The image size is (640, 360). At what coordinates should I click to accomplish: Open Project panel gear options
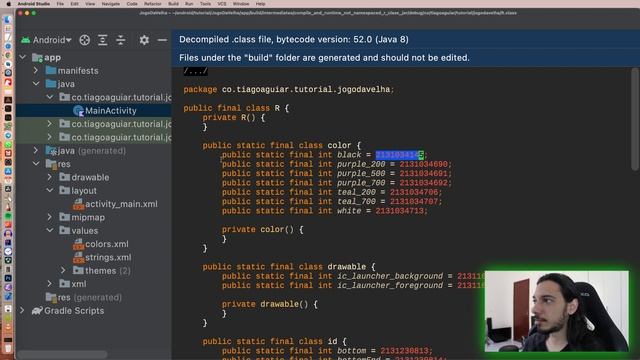pyautogui.click(x=144, y=40)
